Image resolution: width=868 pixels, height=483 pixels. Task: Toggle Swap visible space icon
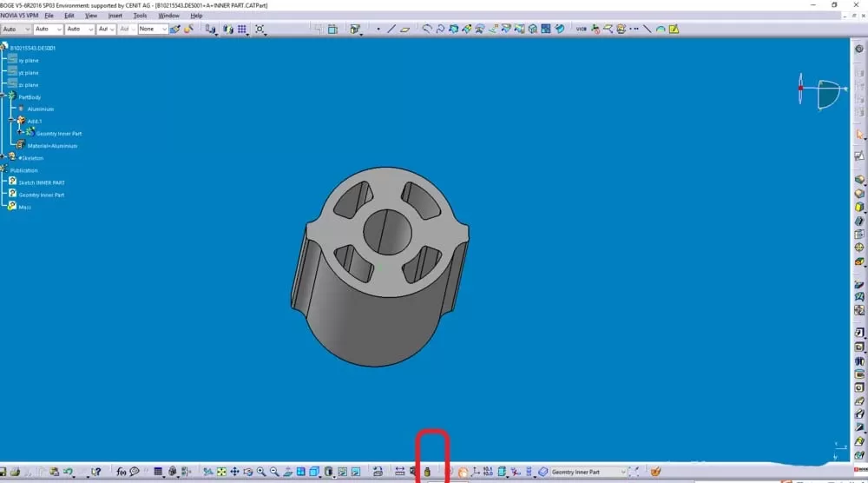tap(356, 472)
